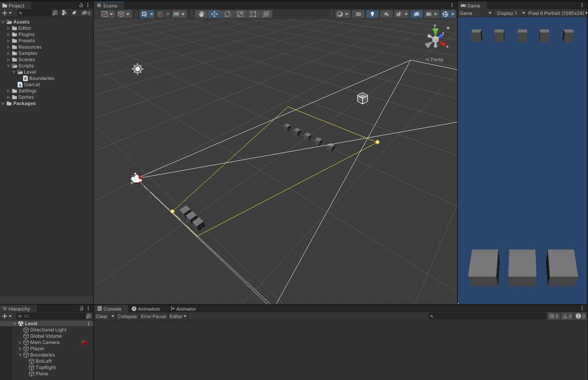Toggle grid visibility in Scene toolbar
Screen dimensions: 588x380
tap(144, 14)
